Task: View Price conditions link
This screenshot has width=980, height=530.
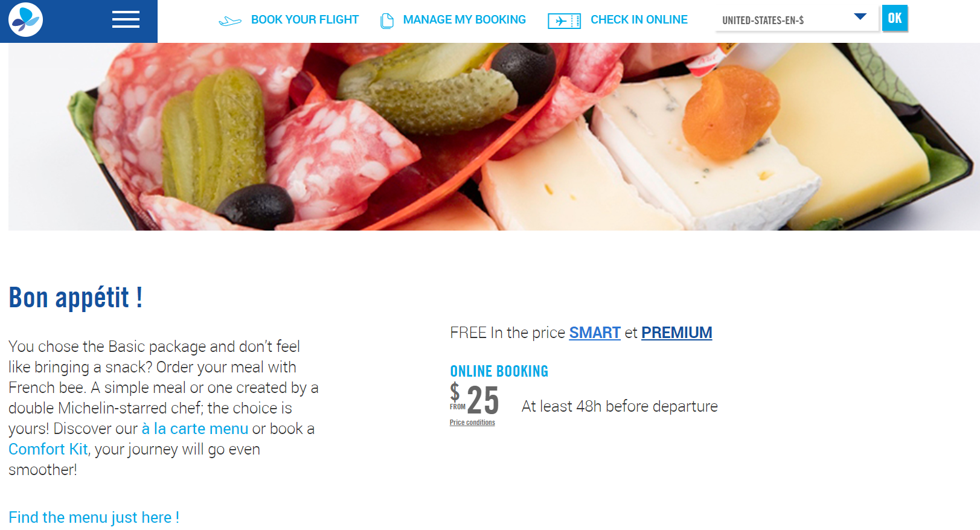Action: (x=472, y=423)
